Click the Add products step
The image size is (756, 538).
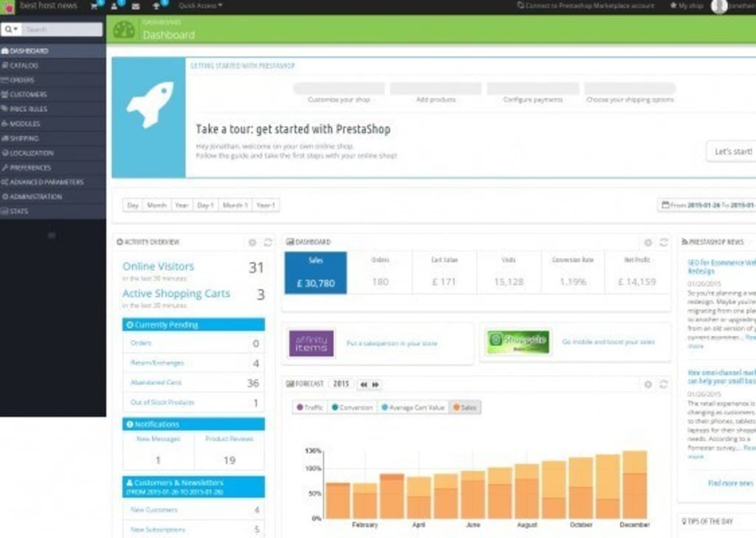tap(436, 93)
